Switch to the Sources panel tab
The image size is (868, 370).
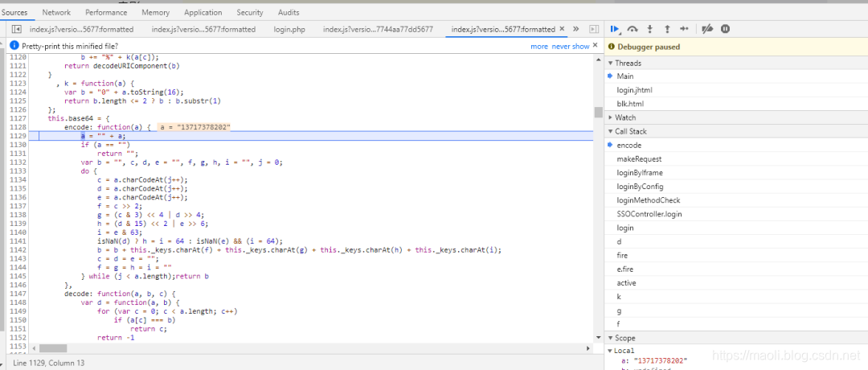(x=14, y=12)
